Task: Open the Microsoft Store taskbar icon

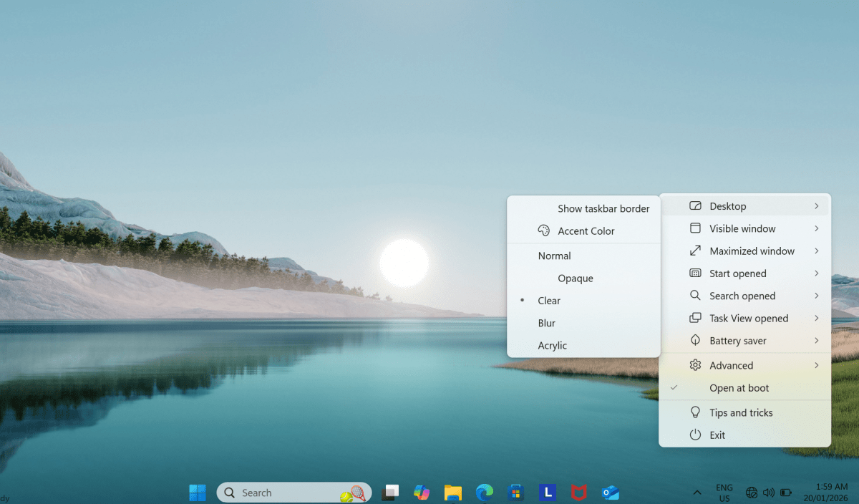Action: (515, 492)
